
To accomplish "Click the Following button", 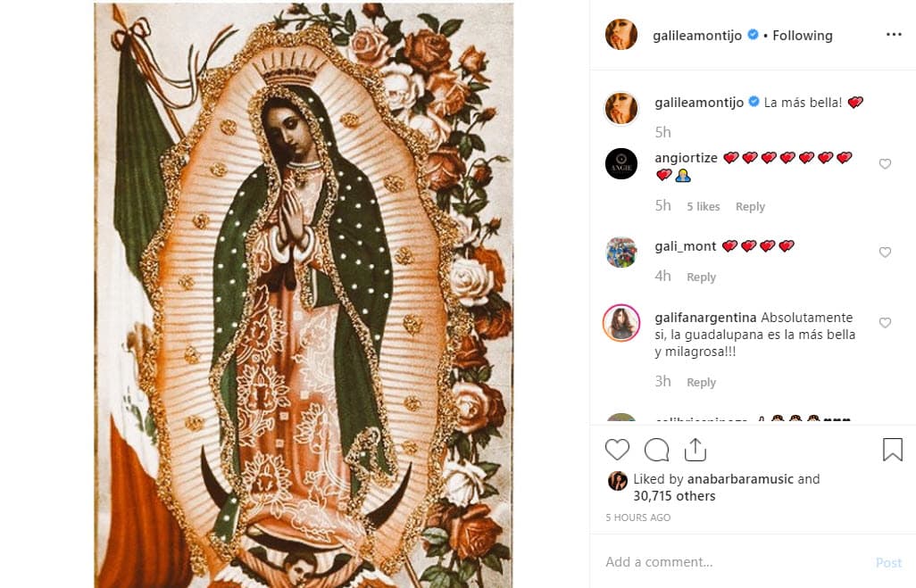I will point(802,35).
